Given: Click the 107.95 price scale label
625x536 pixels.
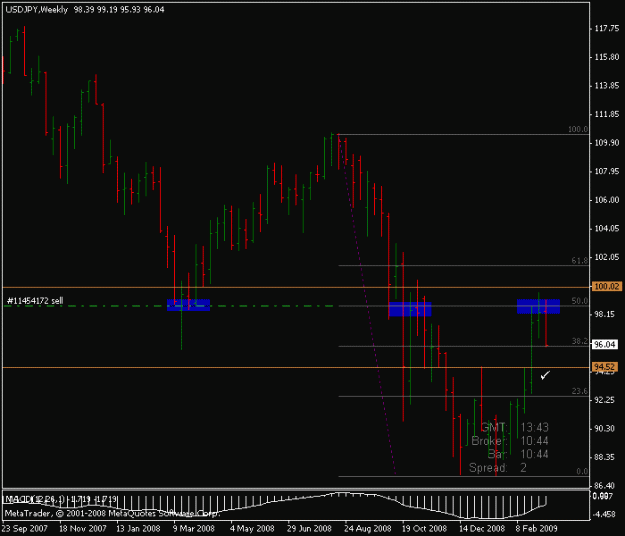Looking at the screenshot, I should [x=607, y=171].
